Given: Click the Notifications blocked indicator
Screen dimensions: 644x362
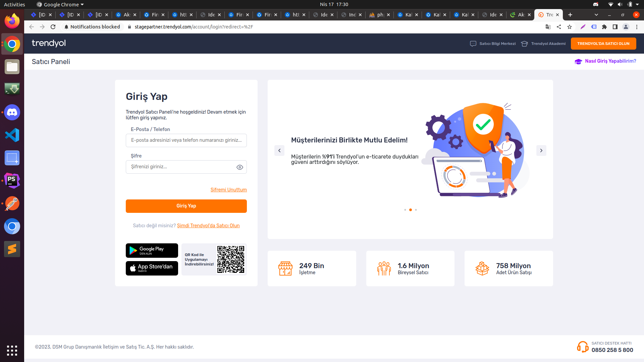Looking at the screenshot, I should tap(92, 27).
